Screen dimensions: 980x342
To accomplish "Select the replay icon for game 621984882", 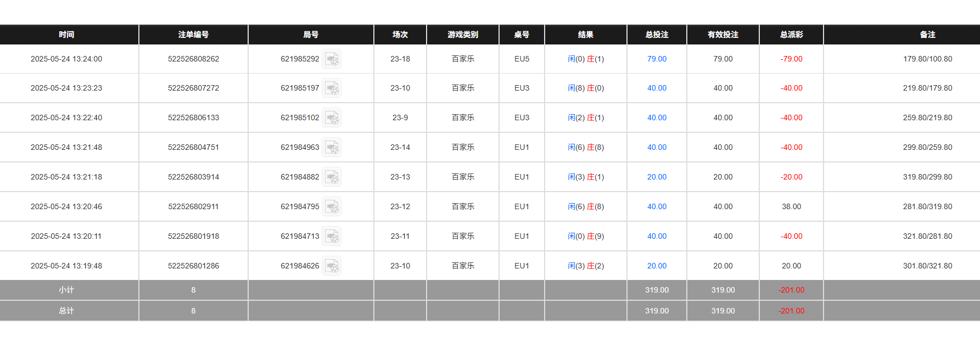I will 332,177.
